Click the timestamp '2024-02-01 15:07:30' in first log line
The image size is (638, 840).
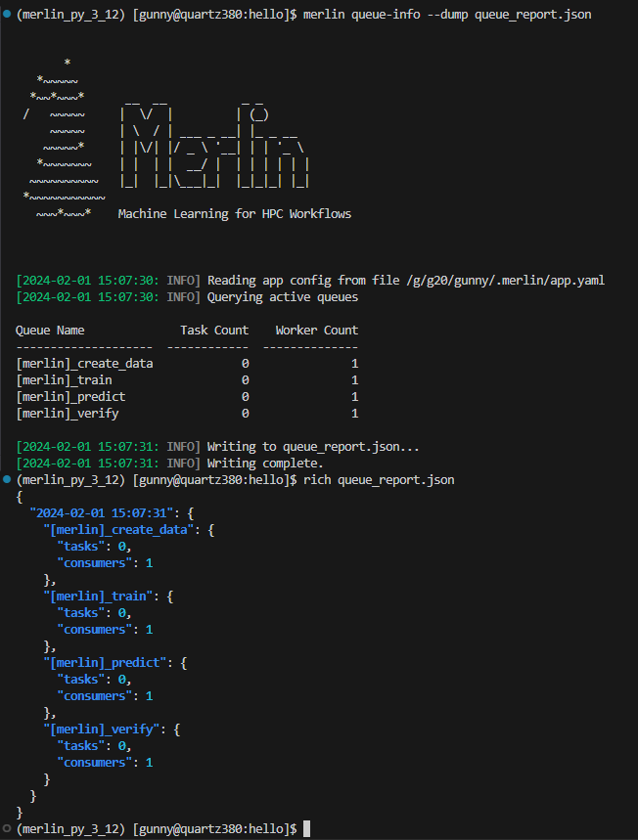pyautogui.click(x=87, y=281)
